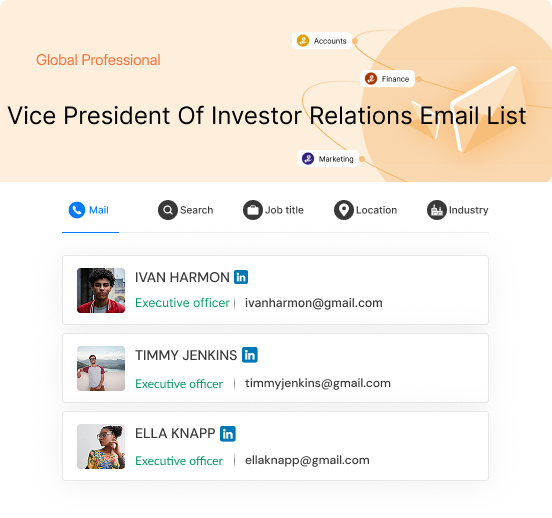Viewport: 552px width, 518px height.
Task: Click email ivanharmon@gmail.com
Action: pos(314,303)
